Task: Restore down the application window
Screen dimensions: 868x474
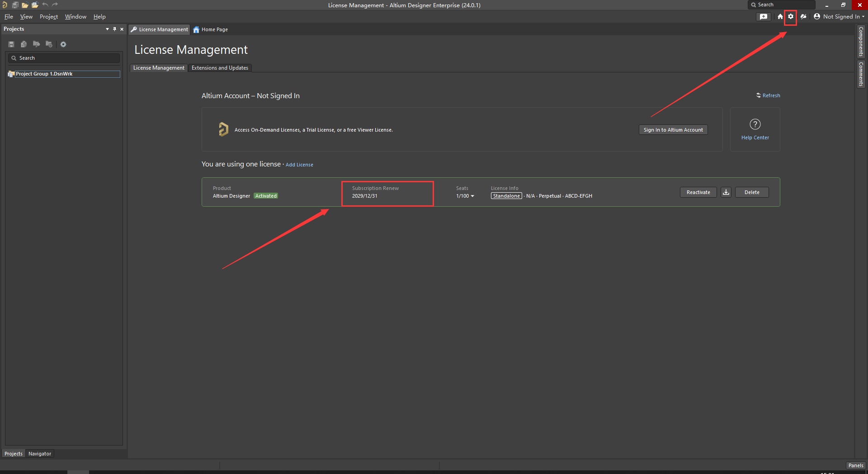Action: pyautogui.click(x=843, y=5)
